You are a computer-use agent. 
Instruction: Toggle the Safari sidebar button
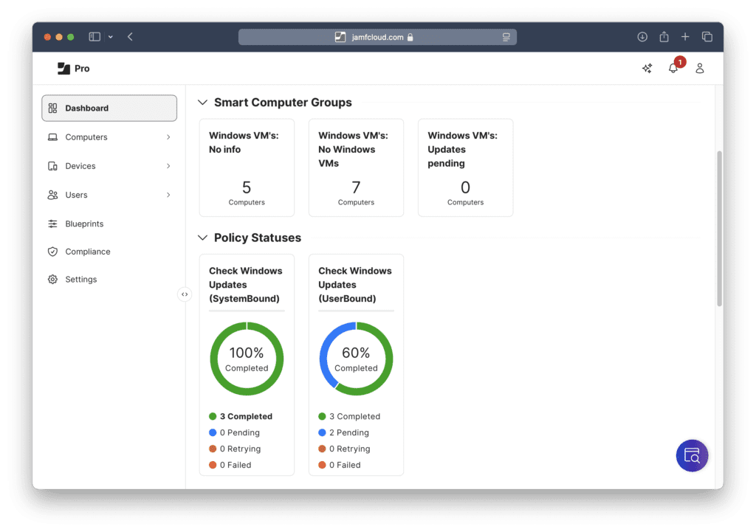pos(94,37)
